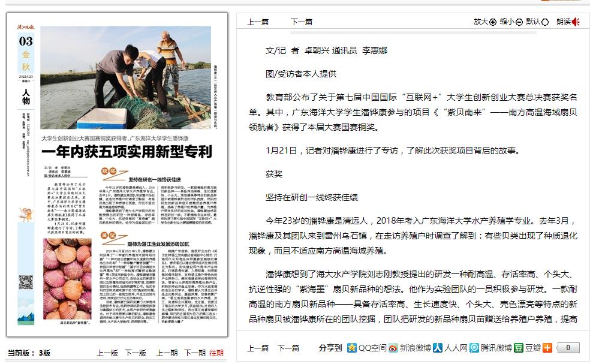Open more share options plus icon
This screenshot has width=590, height=364.
pos(547,348)
